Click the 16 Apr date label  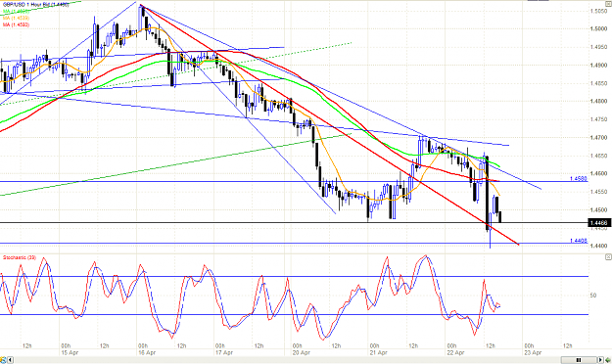(x=147, y=352)
